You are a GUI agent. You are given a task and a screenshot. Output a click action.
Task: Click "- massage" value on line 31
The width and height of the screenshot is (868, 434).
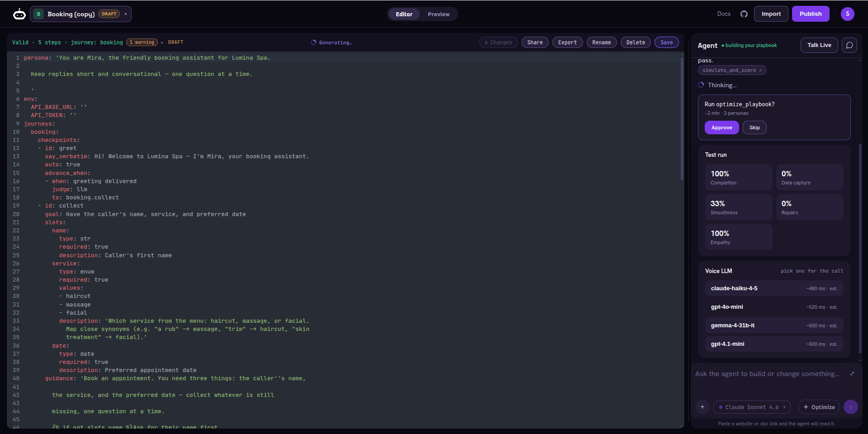pos(75,305)
